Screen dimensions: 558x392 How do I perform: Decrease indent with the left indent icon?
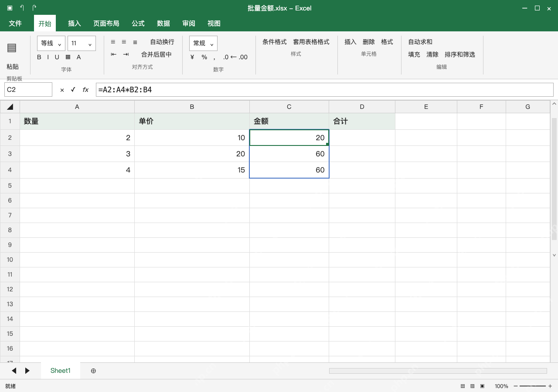coord(114,54)
